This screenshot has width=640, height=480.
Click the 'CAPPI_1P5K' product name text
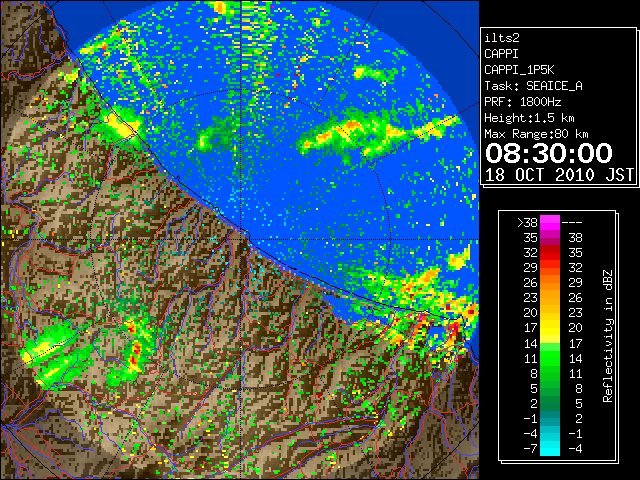point(519,70)
